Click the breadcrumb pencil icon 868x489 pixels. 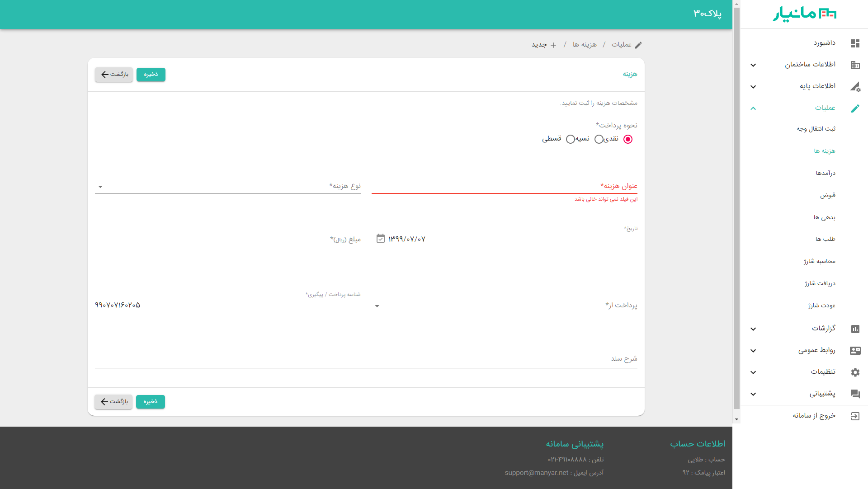tap(638, 45)
